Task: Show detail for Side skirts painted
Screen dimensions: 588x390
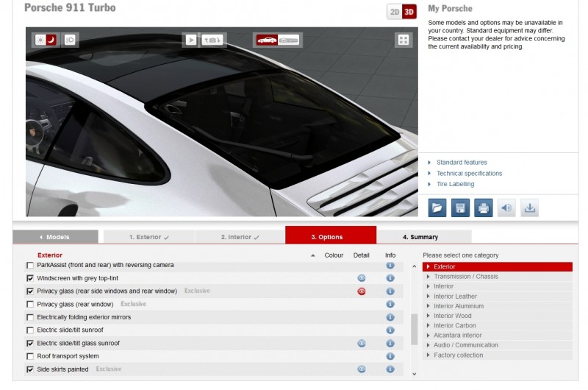Action: 362,369
